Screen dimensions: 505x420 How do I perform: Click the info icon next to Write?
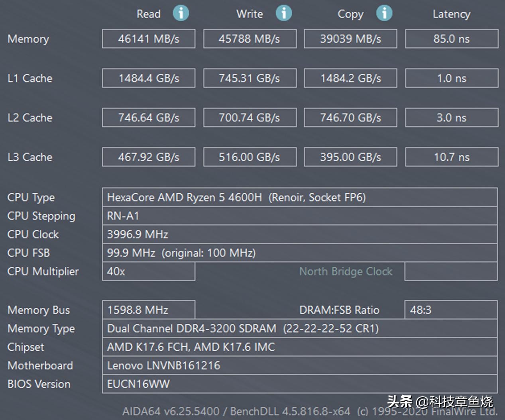coord(283,13)
